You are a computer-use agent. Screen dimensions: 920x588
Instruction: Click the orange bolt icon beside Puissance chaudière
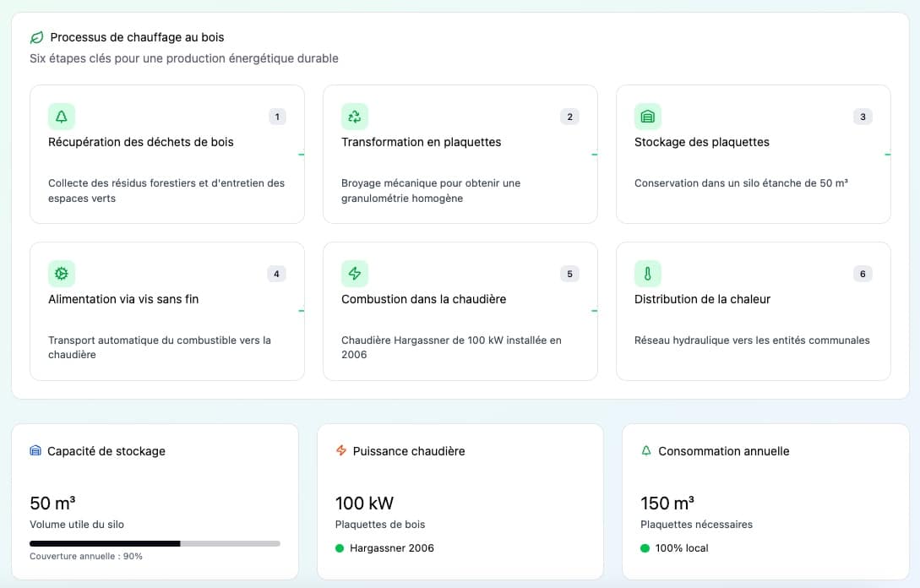pyautogui.click(x=341, y=451)
